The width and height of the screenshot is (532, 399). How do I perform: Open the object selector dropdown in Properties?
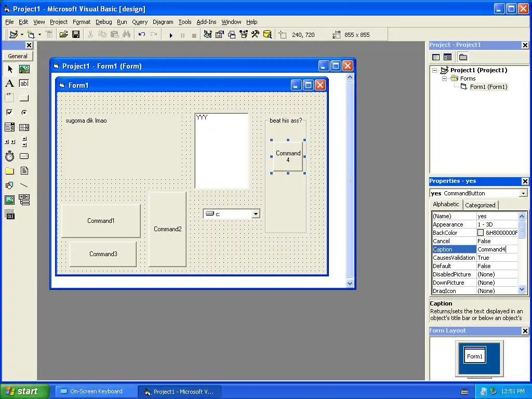coord(523,193)
